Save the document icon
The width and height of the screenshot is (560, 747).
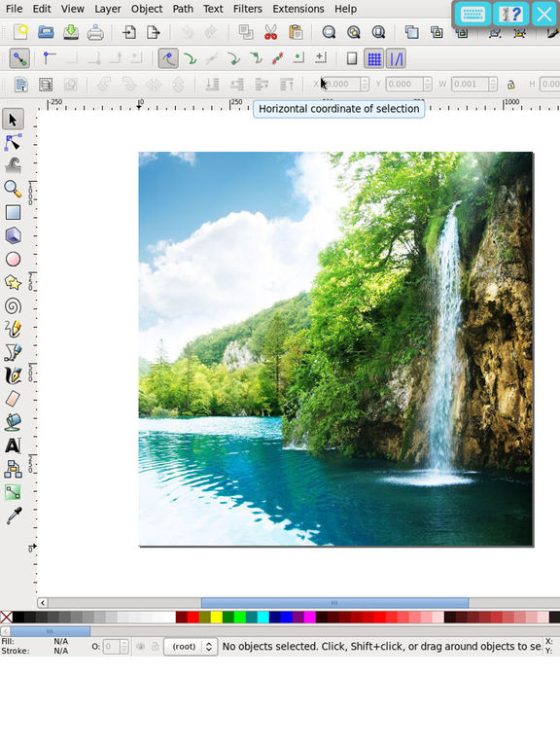click(x=70, y=32)
